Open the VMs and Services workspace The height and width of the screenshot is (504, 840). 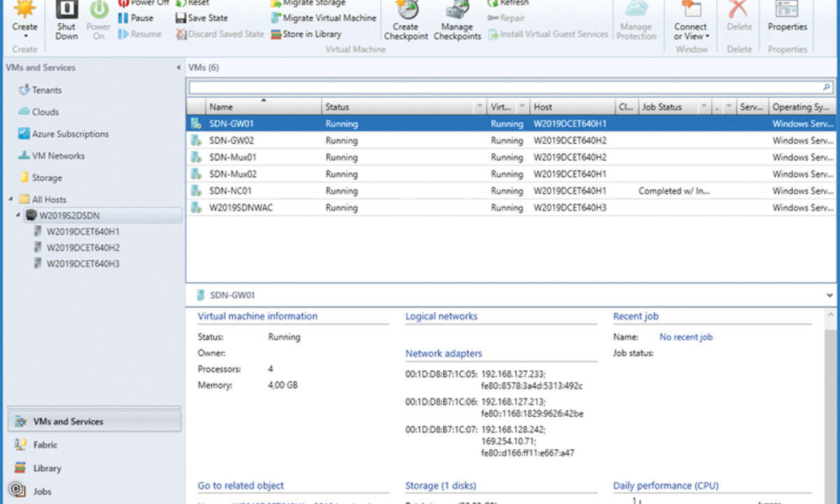94,421
